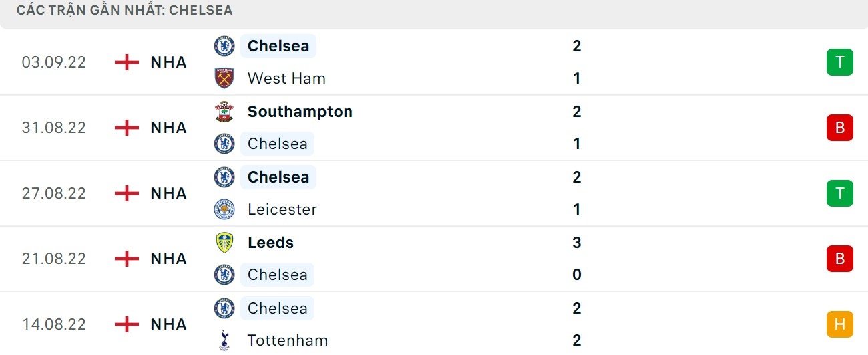Open the West Ham team link

tap(286, 78)
